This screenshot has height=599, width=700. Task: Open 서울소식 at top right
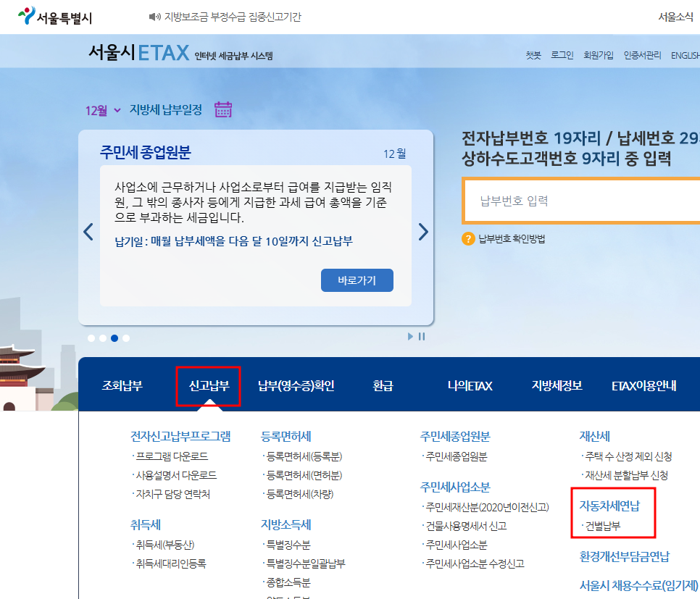(x=675, y=17)
